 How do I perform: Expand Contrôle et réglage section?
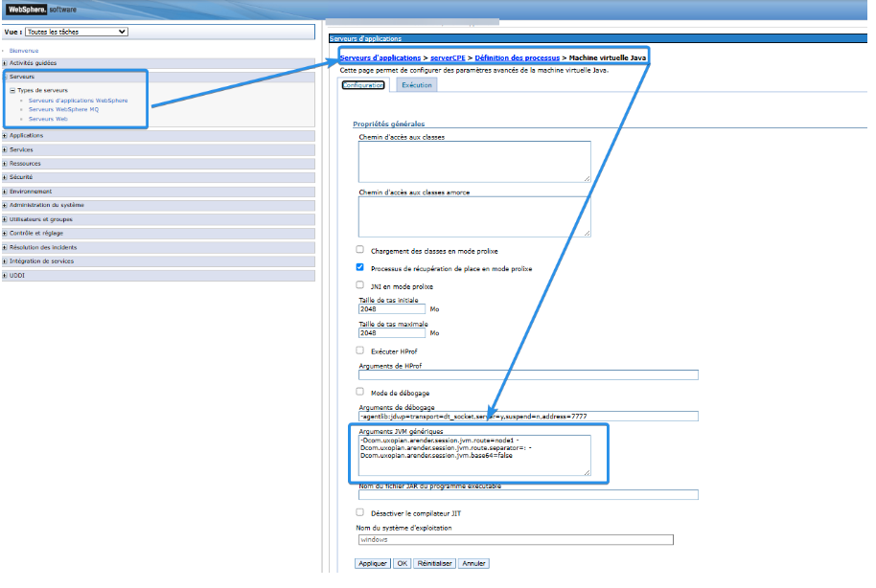pos(5,234)
